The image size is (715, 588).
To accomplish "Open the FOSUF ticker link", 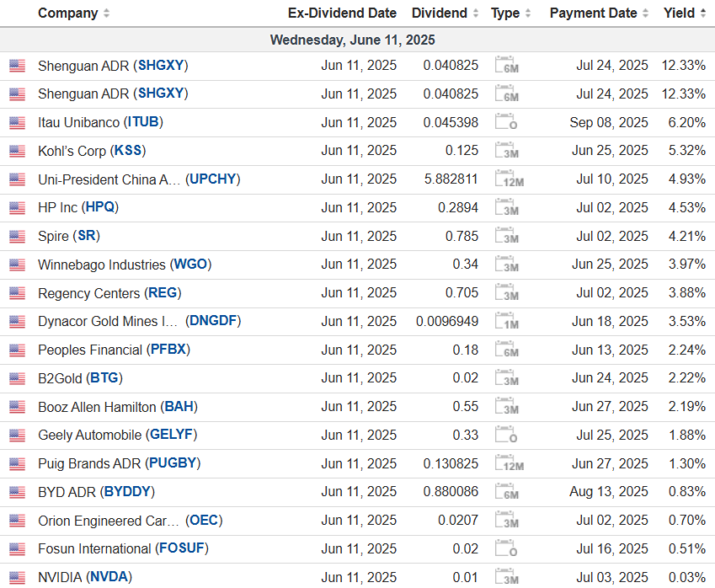I will click(181, 548).
